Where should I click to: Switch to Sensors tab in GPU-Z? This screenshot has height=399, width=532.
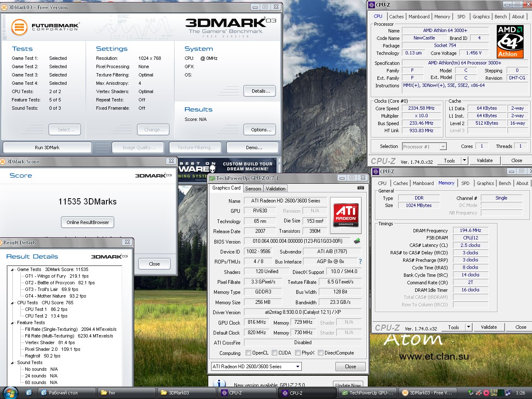[x=253, y=189]
